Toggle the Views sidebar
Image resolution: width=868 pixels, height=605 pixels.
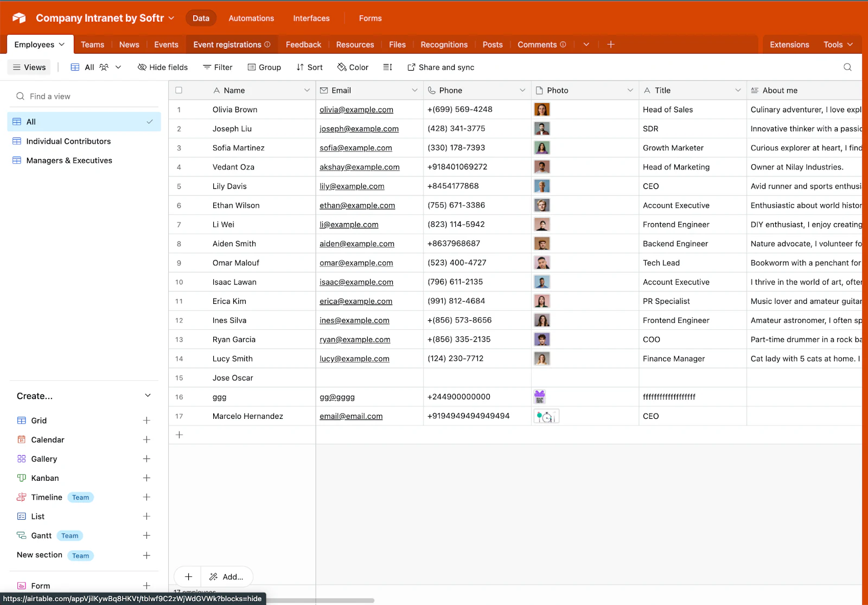(29, 67)
